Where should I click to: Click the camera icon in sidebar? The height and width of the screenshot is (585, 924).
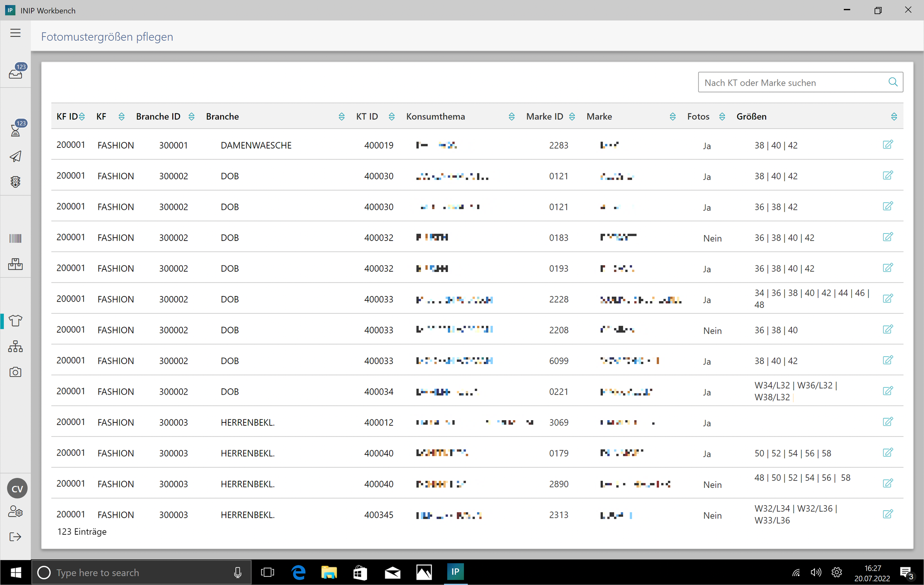(16, 372)
